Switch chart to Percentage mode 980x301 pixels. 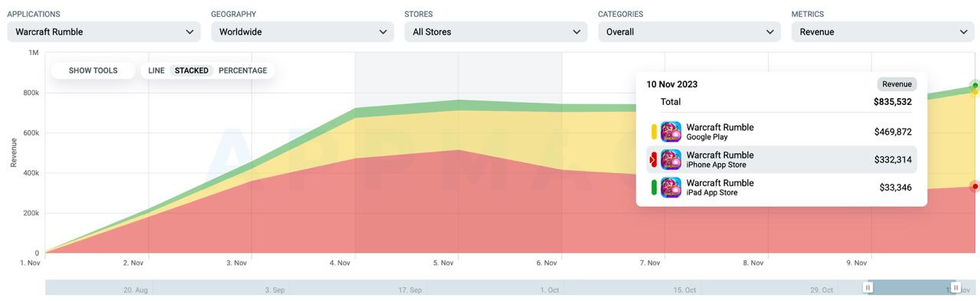(243, 70)
